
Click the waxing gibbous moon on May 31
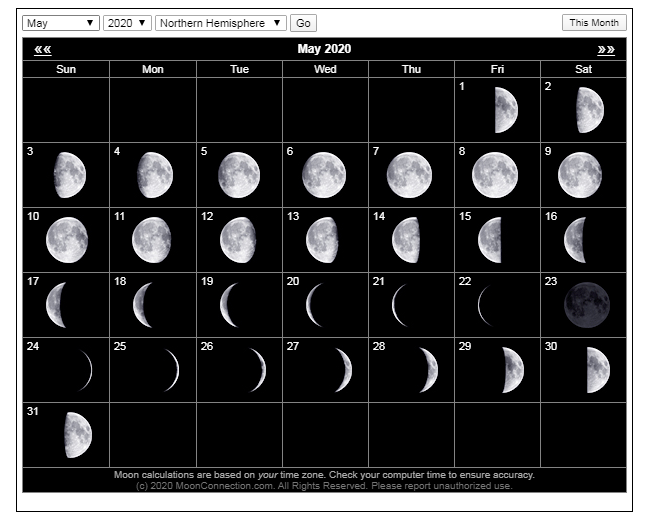coord(77,435)
